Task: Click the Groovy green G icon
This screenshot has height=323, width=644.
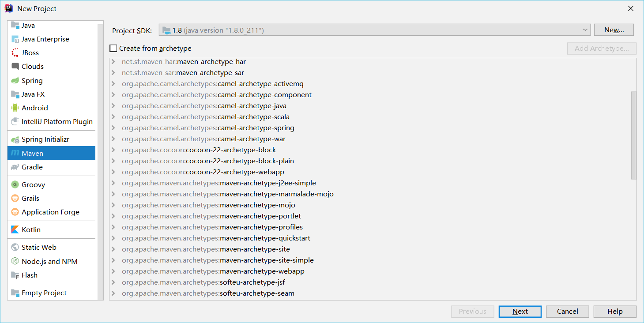Action: coord(15,184)
